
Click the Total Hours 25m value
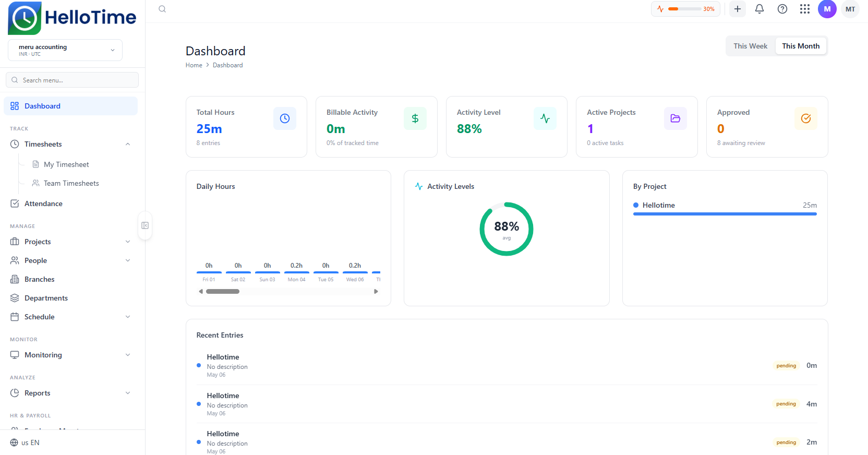pos(209,129)
